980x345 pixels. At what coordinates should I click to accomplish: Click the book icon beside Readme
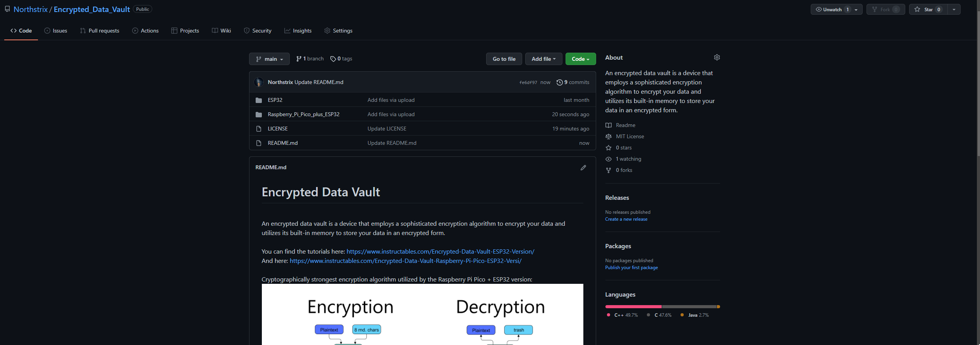point(609,125)
